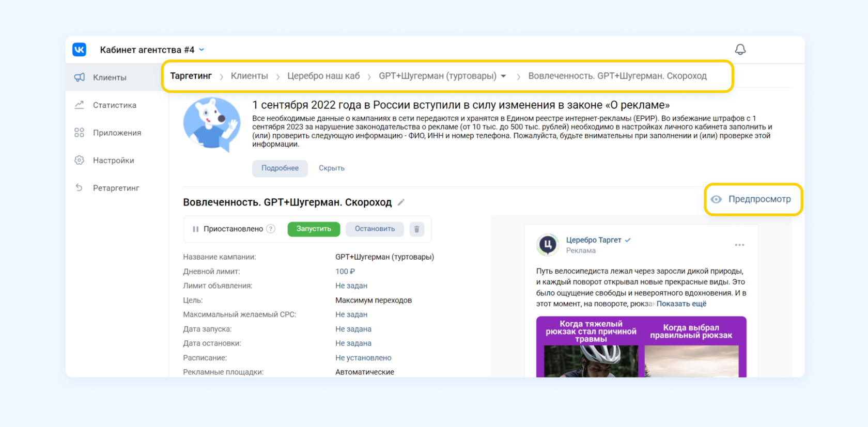Go to Таргетинг breadcrumb
This screenshot has height=427, width=868.
click(191, 76)
